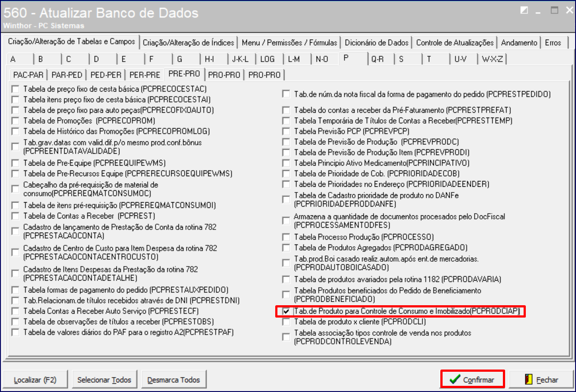The width and height of the screenshot is (576, 392).
Task: Check PCPRESTPEDIDO nota fiscal checkbox
Action: (286, 94)
